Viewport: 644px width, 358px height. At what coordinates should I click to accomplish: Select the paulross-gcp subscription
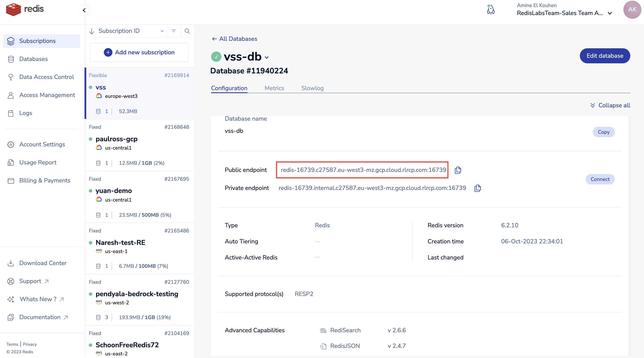116,139
